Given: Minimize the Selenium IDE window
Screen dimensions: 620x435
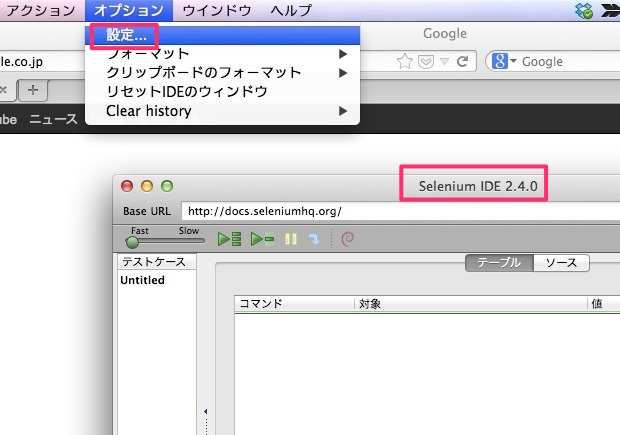Looking at the screenshot, I should 147,186.
